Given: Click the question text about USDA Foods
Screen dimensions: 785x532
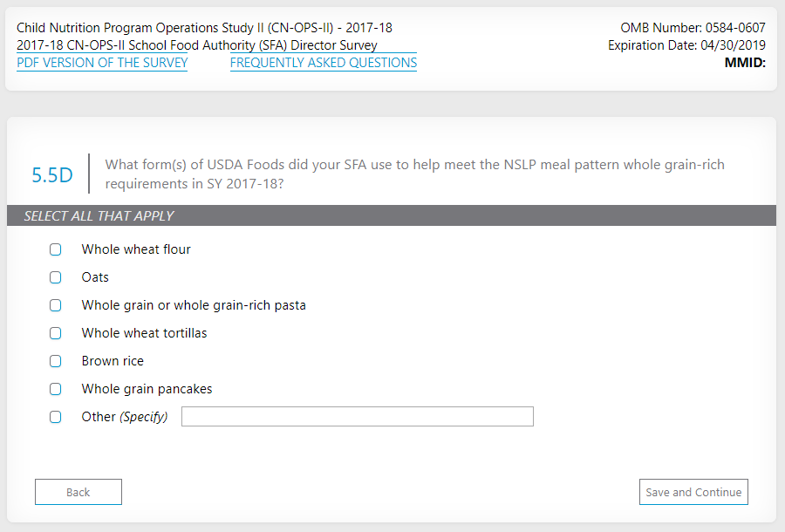Looking at the screenshot, I should [414, 174].
